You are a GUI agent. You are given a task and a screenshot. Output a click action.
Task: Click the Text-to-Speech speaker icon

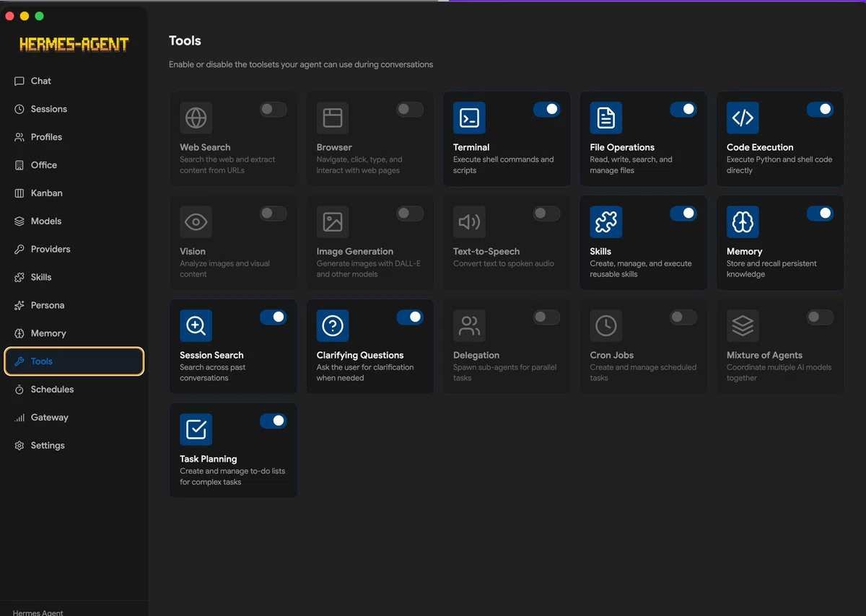tap(469, 222)
